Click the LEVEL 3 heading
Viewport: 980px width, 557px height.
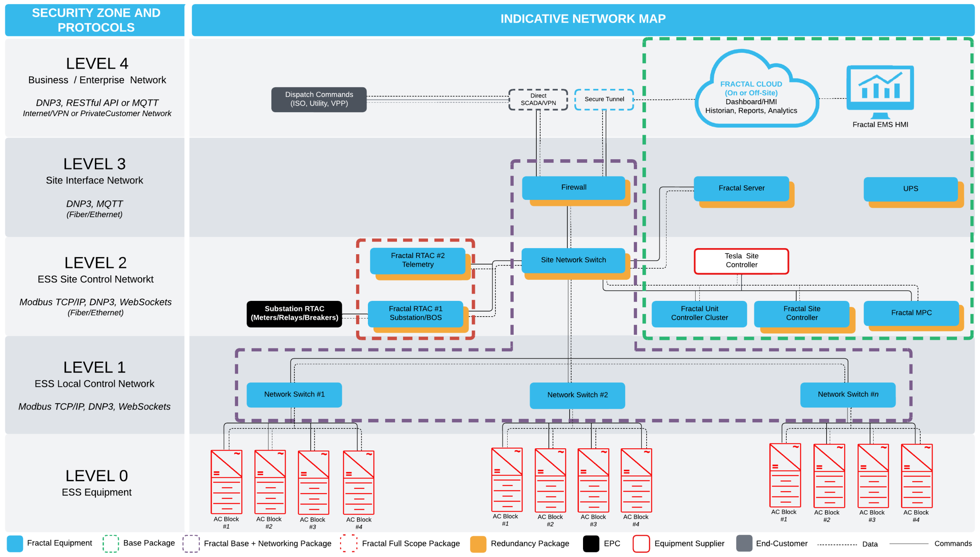[95, 164]
